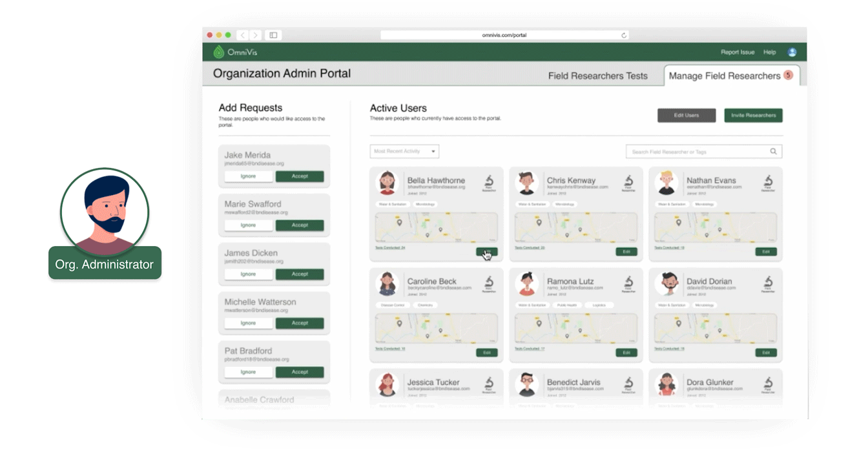Open Bella Hawthorne's Tests Conducted link
Viewport: 868px width, 452px height.
coord(390,248)
